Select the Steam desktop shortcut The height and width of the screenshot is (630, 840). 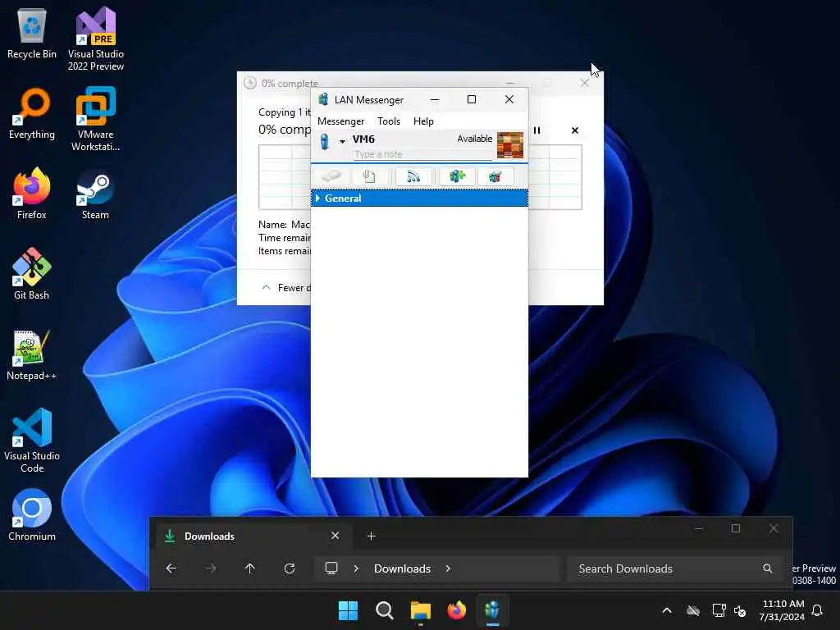[95, 194]
